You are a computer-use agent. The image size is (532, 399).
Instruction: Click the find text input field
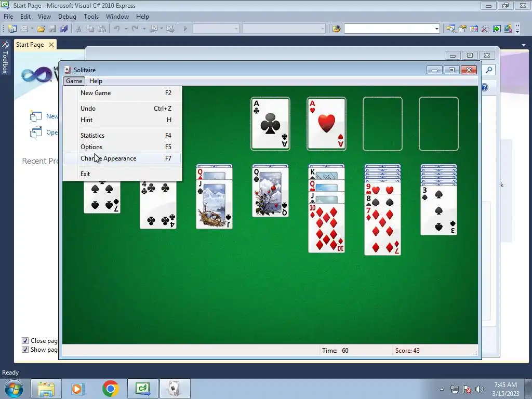pyautogui.click(x=389, y=29)
